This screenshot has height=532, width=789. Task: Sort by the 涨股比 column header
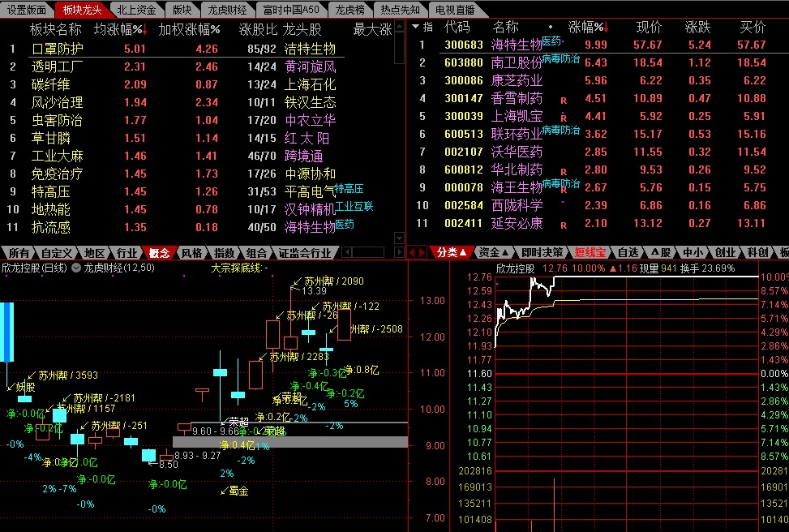pyautogui.click(x=258, y=30)
